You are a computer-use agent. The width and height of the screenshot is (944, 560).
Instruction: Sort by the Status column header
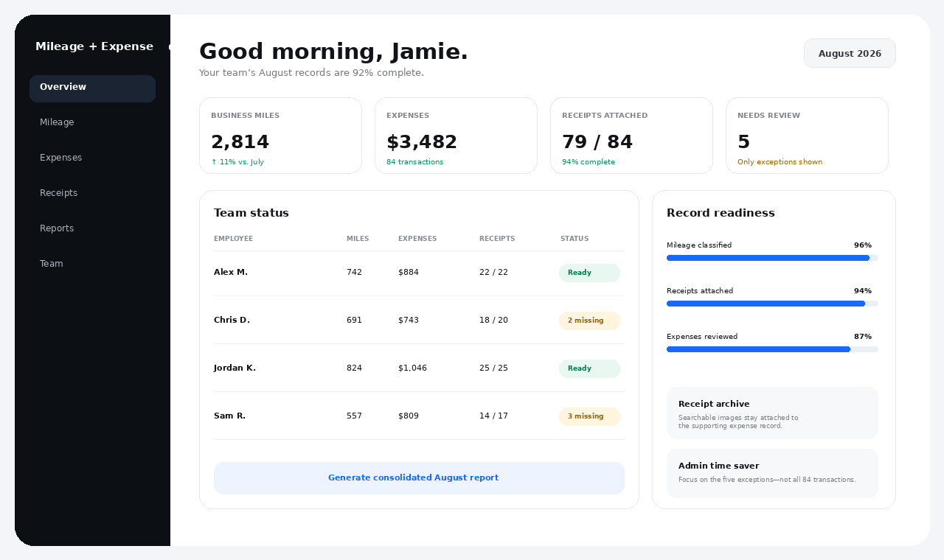(x=575, y=239)
